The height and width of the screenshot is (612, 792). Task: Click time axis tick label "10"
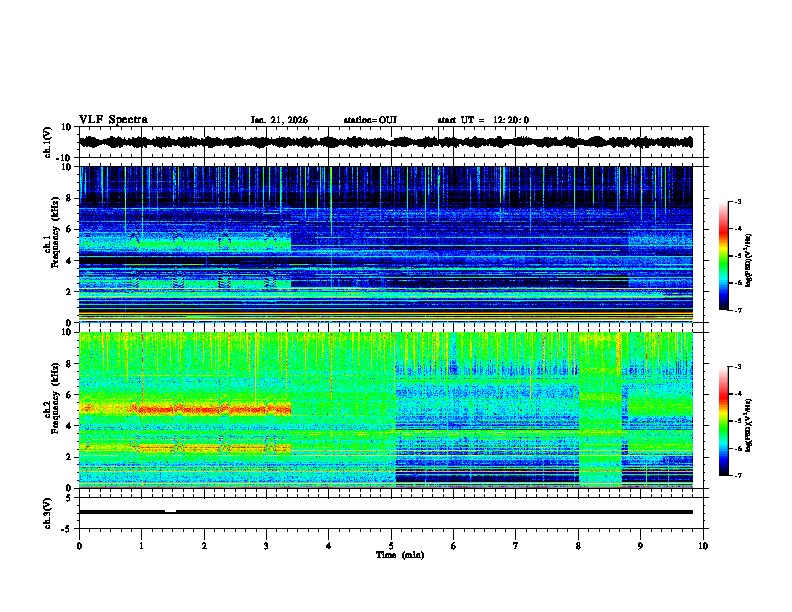tap(703, 546)
